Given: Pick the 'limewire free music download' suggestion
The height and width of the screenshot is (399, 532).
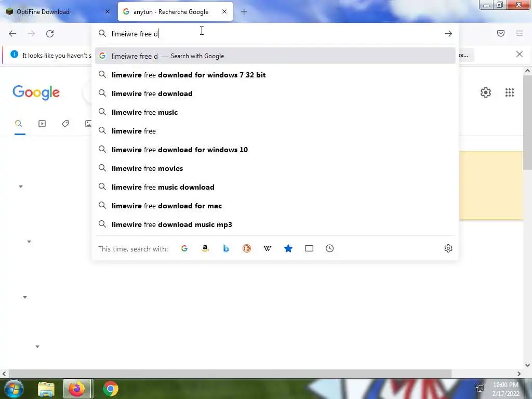Looking at the screenshot, I should (x=275, y=187).
